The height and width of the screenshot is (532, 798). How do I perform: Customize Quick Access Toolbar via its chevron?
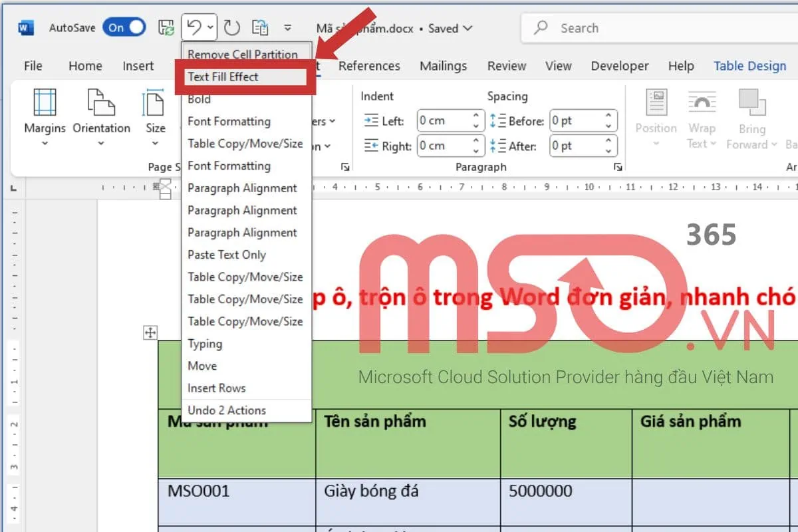pyautogui.click(x=287, y=27)
